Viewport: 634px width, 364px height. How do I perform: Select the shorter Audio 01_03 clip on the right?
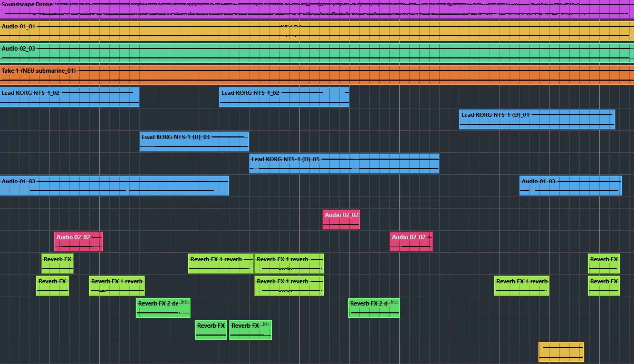tap(570, 186)
